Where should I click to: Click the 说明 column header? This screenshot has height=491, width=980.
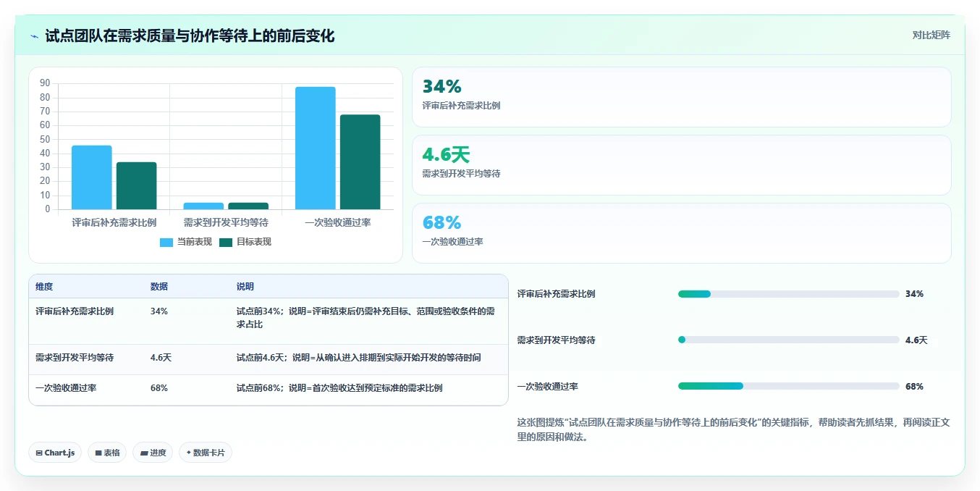(245, 287)
